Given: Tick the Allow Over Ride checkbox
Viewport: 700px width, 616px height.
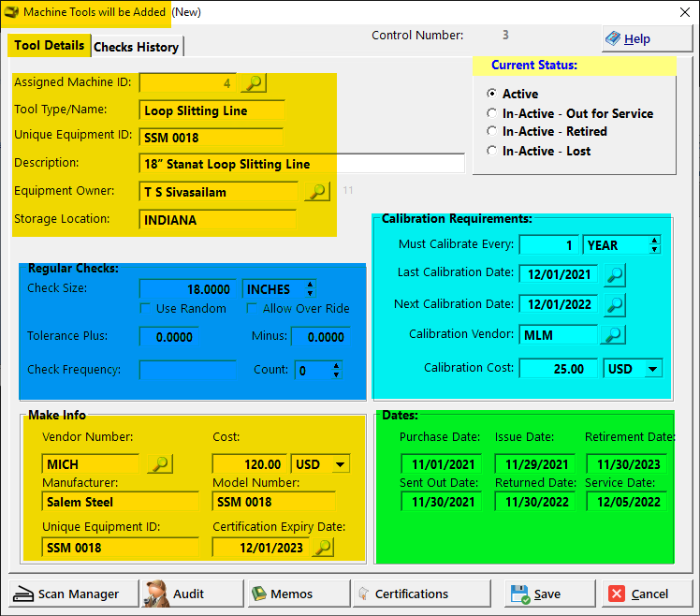Looking at the screenshot, I should [253, 308].
